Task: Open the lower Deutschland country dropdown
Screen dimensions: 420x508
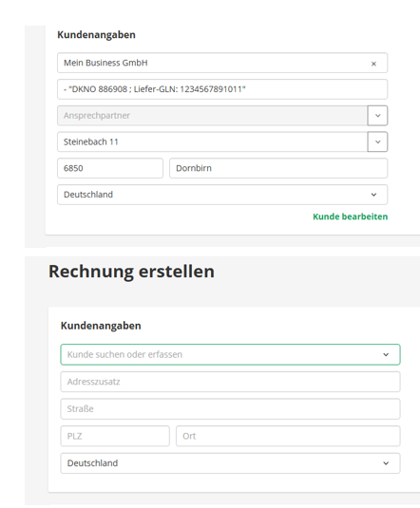Action: point(230,463)
